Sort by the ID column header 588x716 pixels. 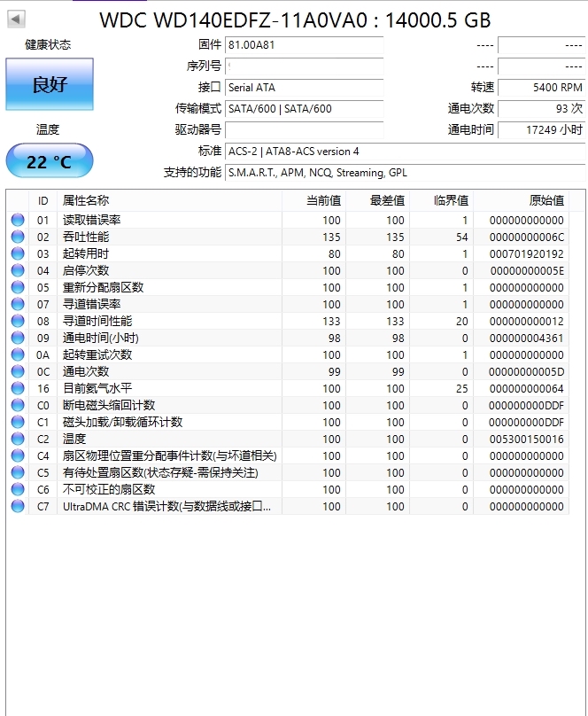tap(43, 201)
